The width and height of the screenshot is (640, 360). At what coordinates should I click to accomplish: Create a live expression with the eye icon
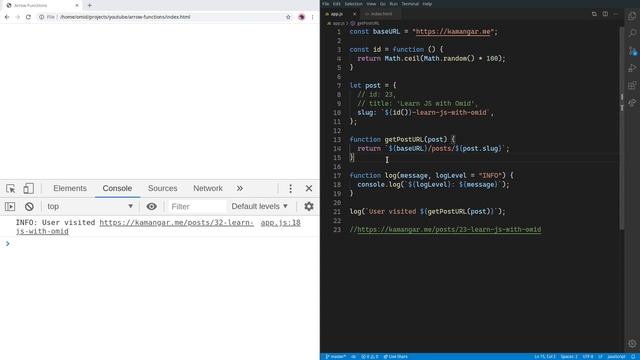coord(151,207)
